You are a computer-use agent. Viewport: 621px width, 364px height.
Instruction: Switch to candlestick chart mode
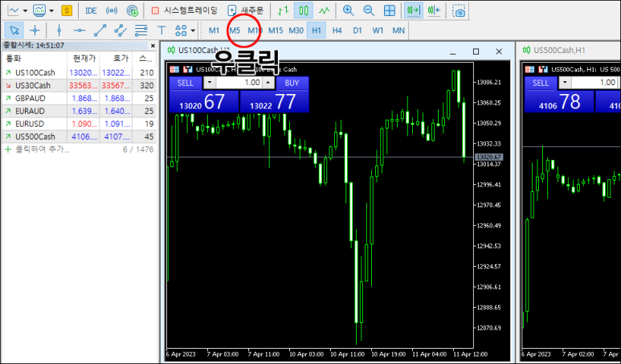pyautogui.click(x=304, y=10)
